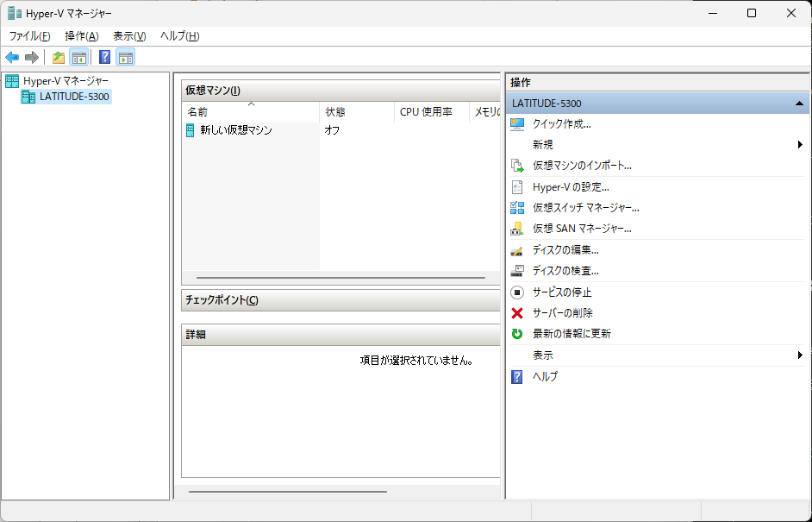Screen dimensions: 812x522
Task: Click the Hyper-V の設定 document icon
Action: 517,187
